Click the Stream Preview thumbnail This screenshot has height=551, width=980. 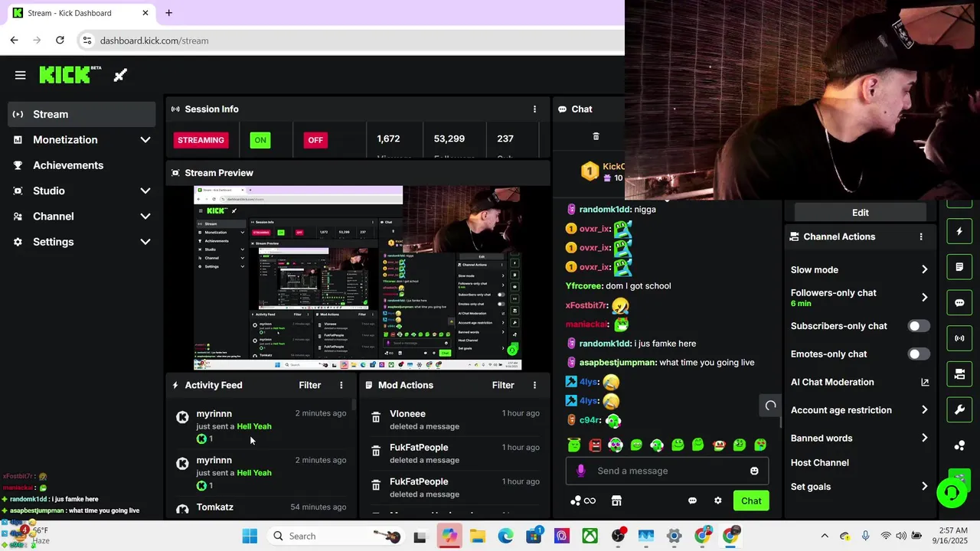pos(357,279)
